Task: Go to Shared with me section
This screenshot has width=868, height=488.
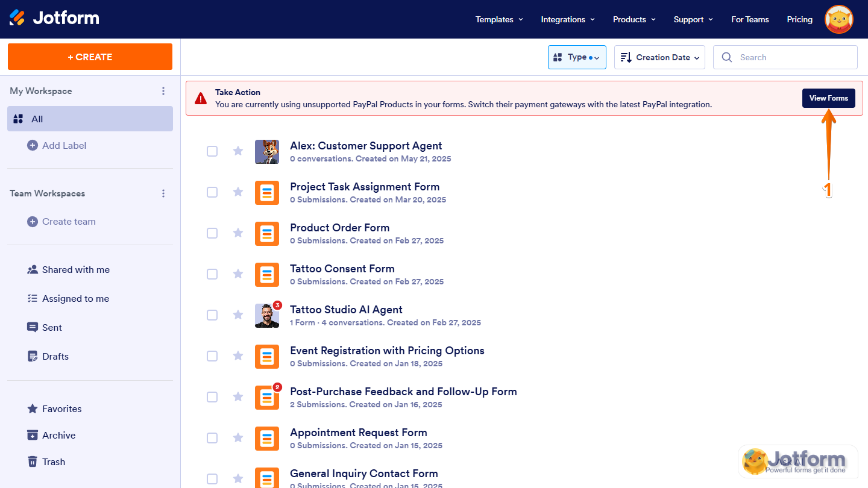Action: (x=75, y=270)
